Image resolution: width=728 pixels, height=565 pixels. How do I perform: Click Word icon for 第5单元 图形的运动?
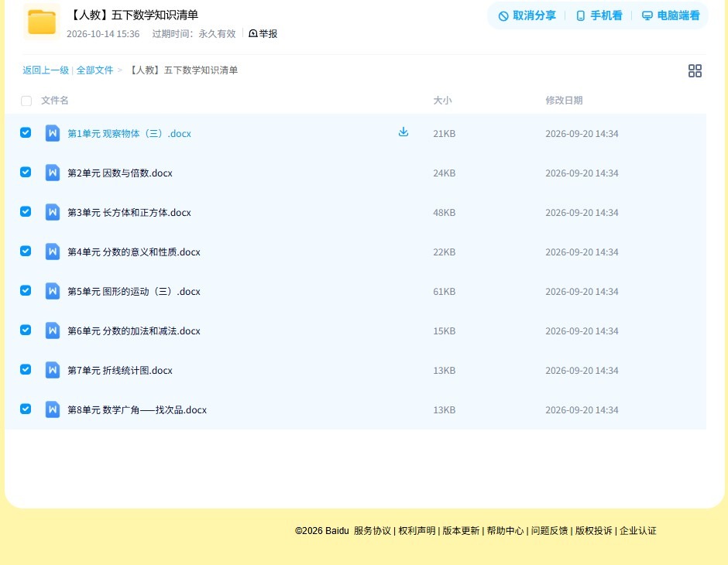[x=53, y=291]
